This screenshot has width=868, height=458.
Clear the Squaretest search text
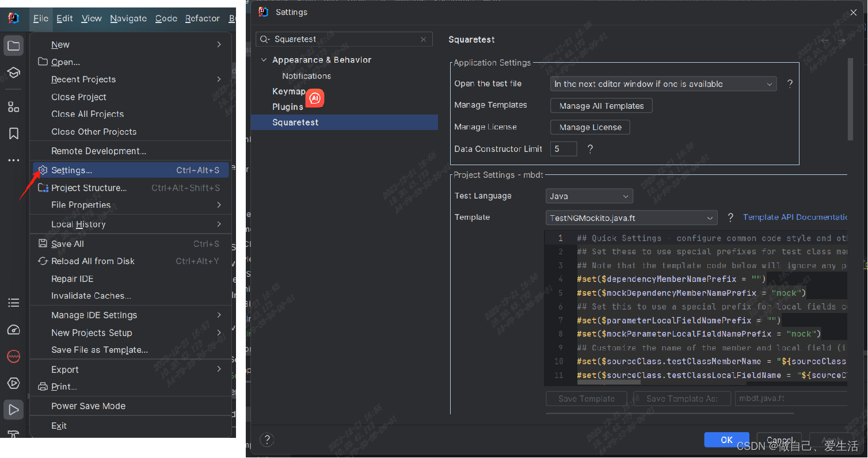coord(423,39)
